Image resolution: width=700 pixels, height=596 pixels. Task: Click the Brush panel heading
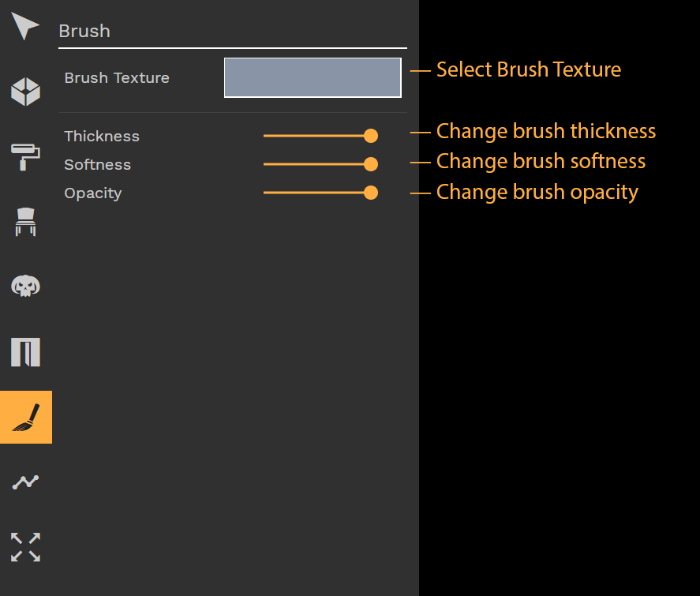84,32
